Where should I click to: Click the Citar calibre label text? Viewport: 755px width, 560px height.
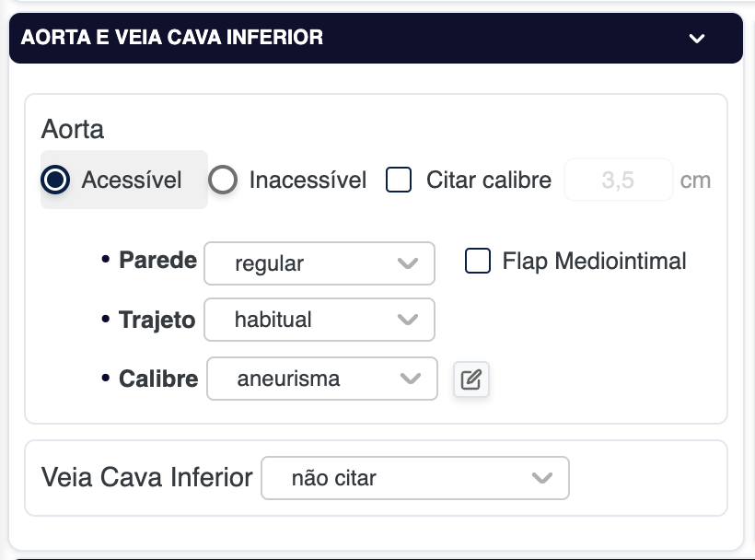pyautogui.click(x=489, y=180)
